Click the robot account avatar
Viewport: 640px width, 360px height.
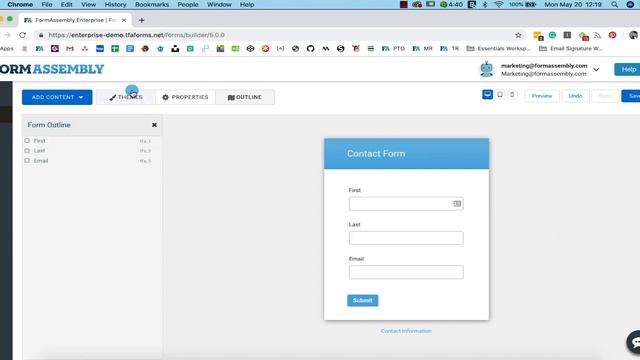coord(487,69)
